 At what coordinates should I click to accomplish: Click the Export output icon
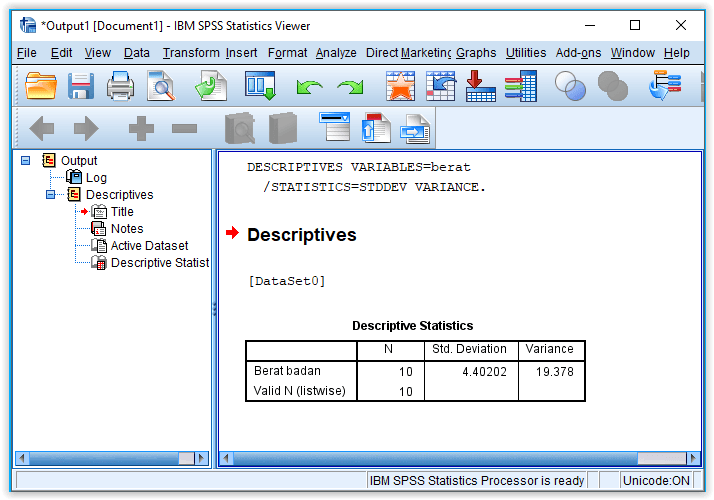tap(210, 86)
